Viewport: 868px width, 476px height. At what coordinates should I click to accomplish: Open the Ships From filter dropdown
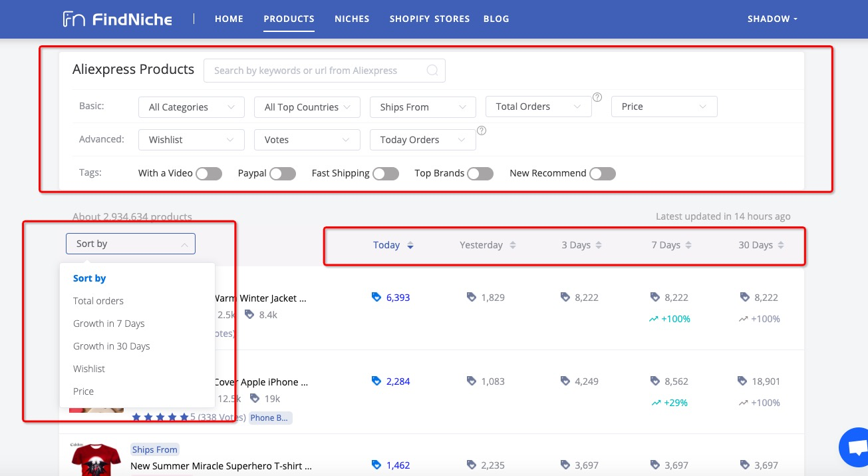pos(423,107)
